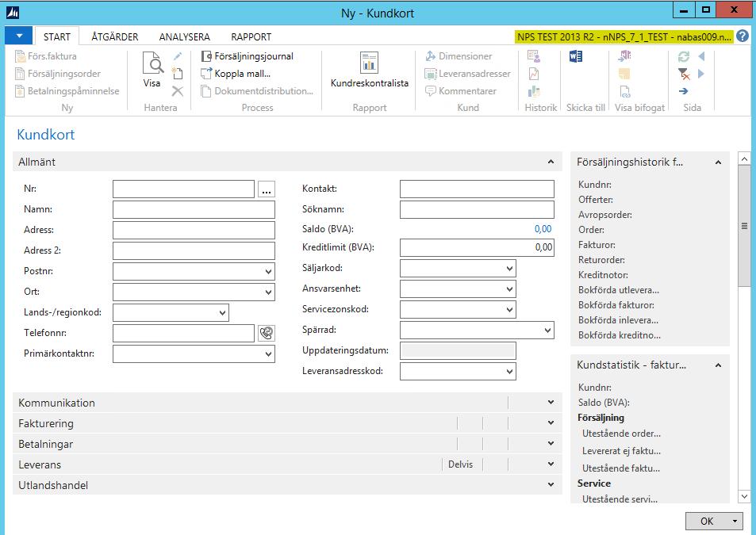
Task: Open Leveransadresser
Action: [467, 74]
